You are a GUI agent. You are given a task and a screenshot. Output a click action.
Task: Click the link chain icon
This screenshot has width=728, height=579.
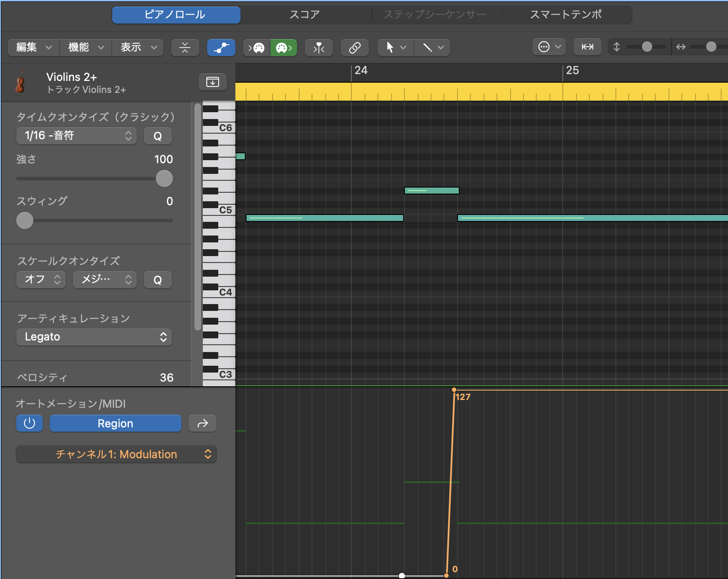click(x=354, y=47)
